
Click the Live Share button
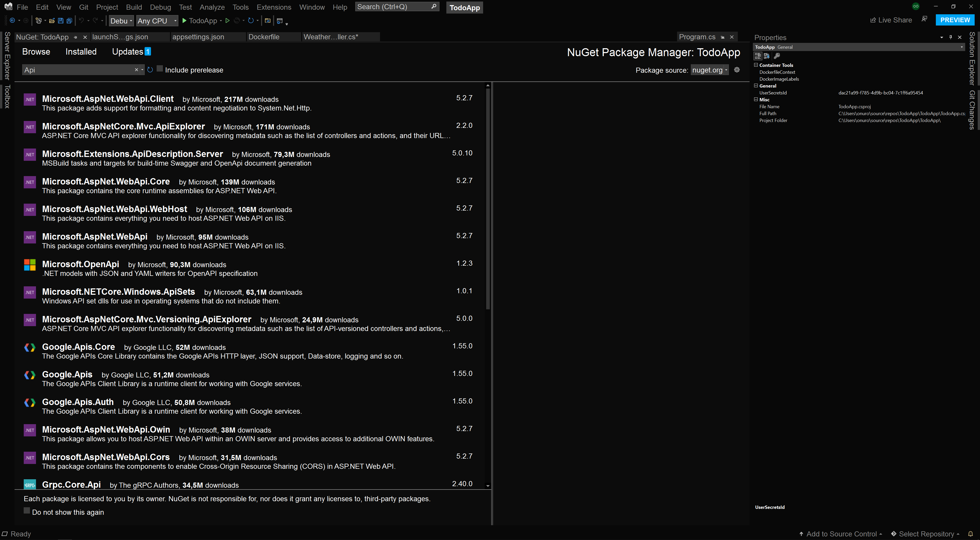pyautogui.click(x=891, y=20)
